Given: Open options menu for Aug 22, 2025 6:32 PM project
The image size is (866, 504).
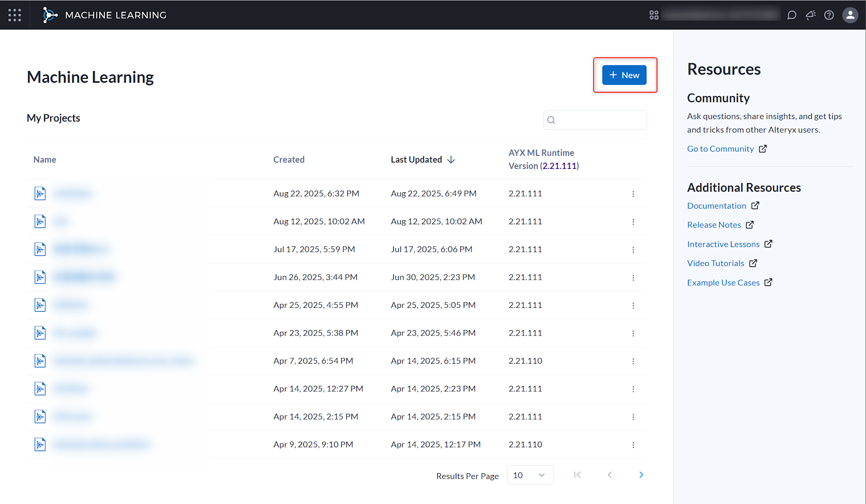Looking at the screenshot, I should [633, 194].
